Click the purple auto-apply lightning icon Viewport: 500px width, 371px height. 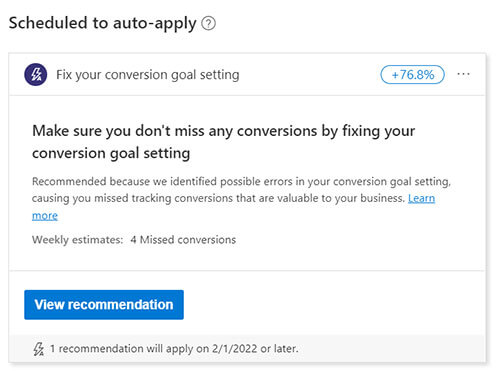point(36,74)
